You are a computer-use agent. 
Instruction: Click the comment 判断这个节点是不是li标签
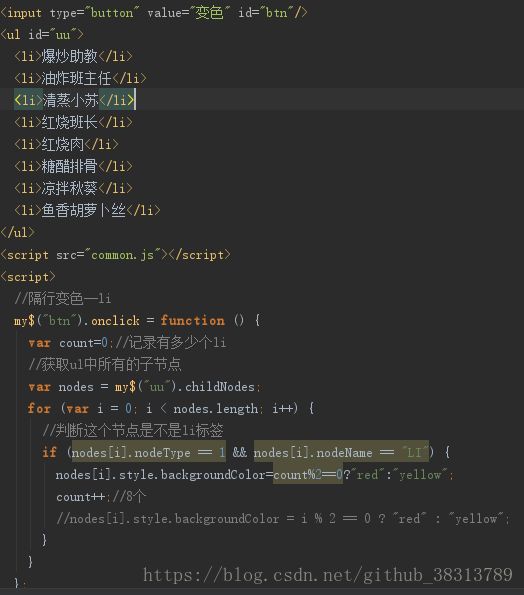coord(133,431)
